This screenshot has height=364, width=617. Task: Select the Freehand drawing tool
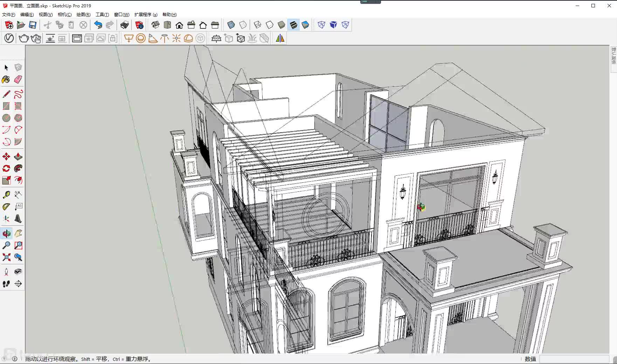click(x=18, y=94)
